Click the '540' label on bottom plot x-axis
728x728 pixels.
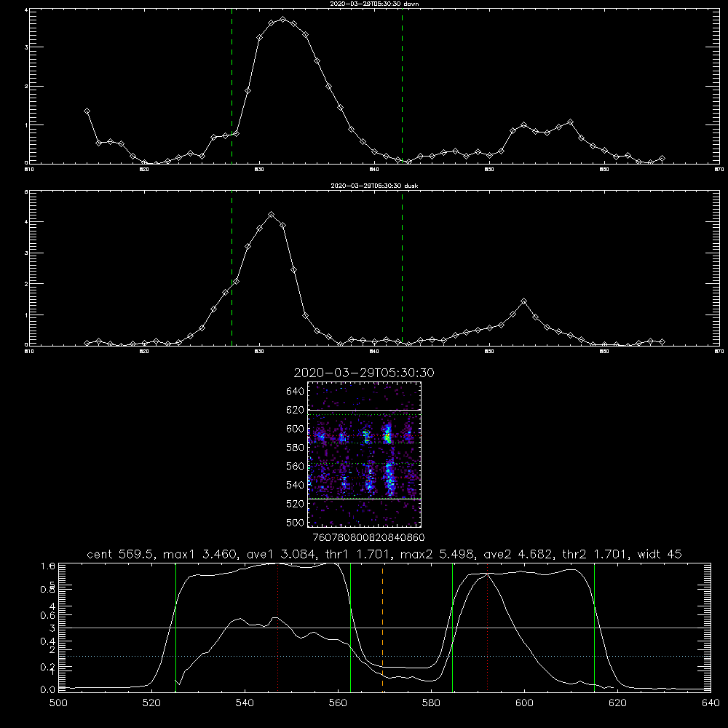245,703
